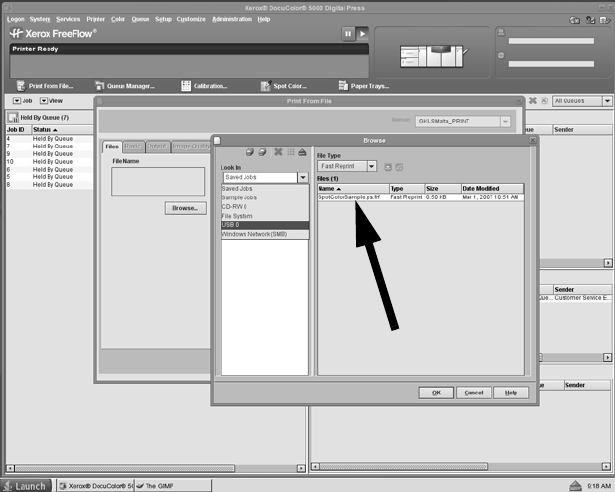Click the grid view icon in Browse toolbar

[291, 152]
